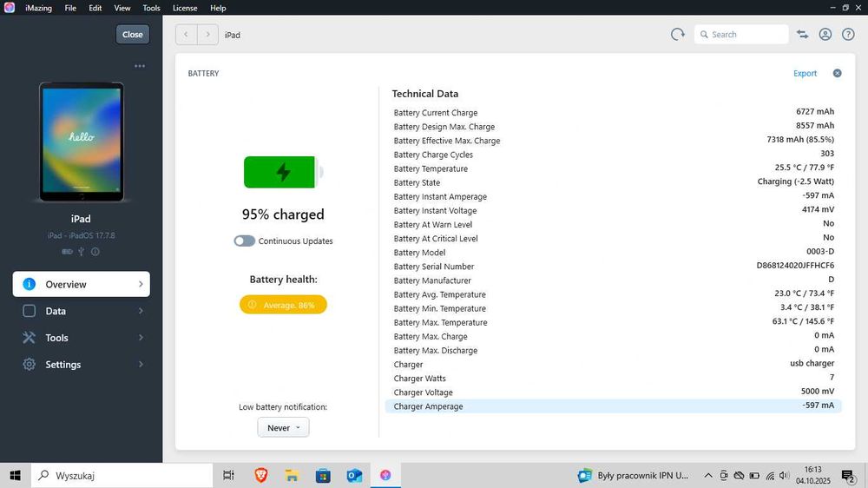Viewport: 868px width, 488px height.
Task: Open Task View on the taskbar
Action: [228, 475]
